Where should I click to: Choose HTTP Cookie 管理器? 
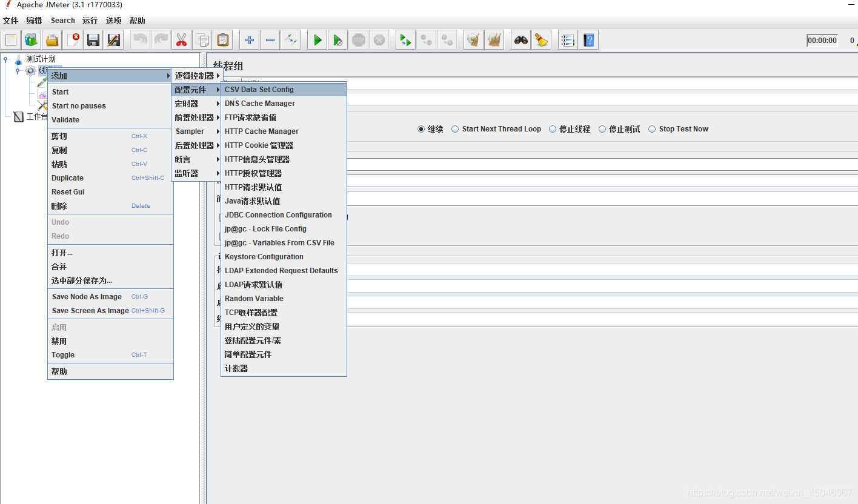tap(284, 145)
